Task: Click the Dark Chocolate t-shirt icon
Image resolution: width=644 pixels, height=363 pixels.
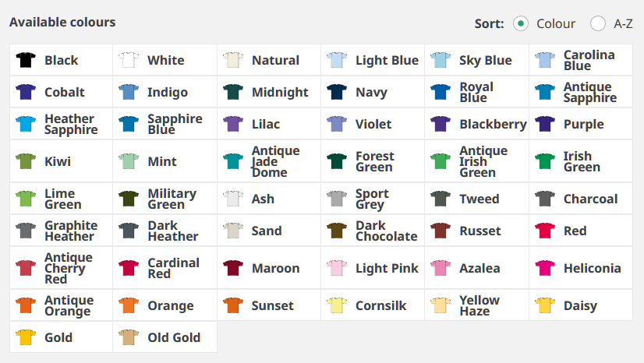Action: pos(336,231)
